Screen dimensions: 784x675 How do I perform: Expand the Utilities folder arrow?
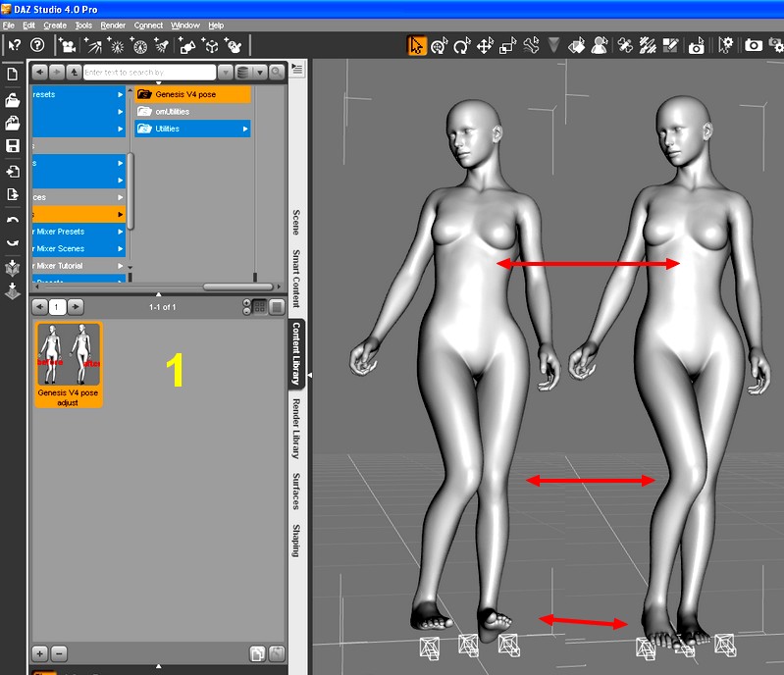click(245, 129)
